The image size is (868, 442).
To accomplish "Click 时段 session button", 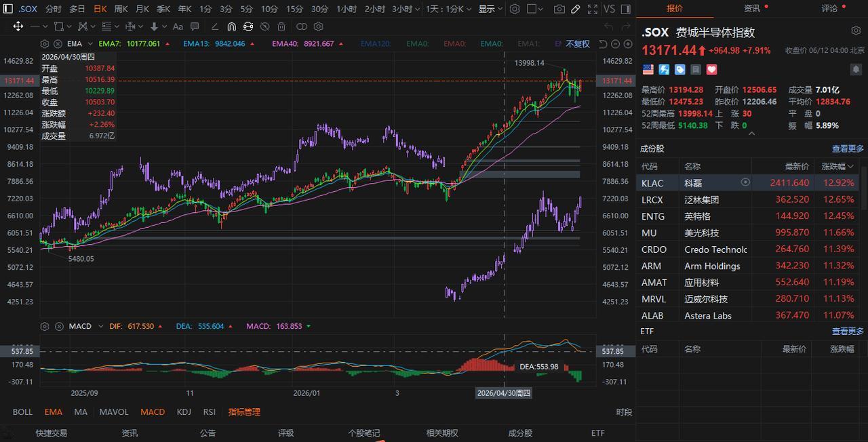I will pos(624,411).
